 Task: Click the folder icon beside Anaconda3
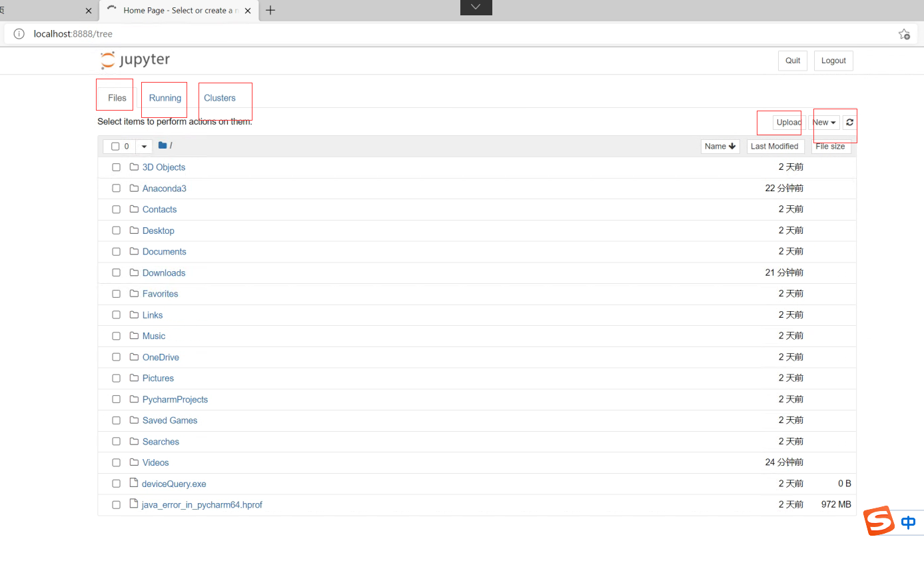(x=134, y=188)
